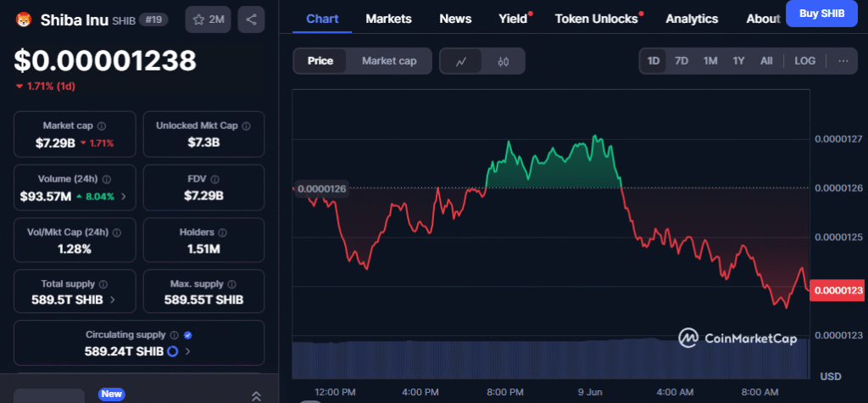Open the share icon button
This screenshot has width=868, height=403.
(x=251, y=20)
